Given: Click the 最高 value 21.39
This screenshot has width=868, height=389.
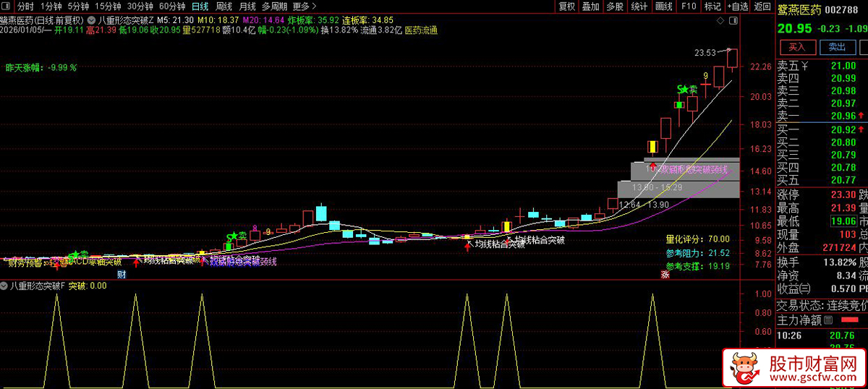Looking at the screenshot, I should click(x=843, y=208).
